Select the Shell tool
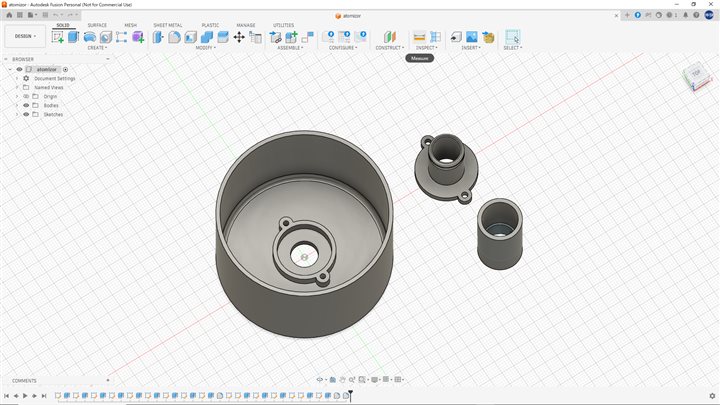Screen dimensions: 720x405 pos(191,37)
